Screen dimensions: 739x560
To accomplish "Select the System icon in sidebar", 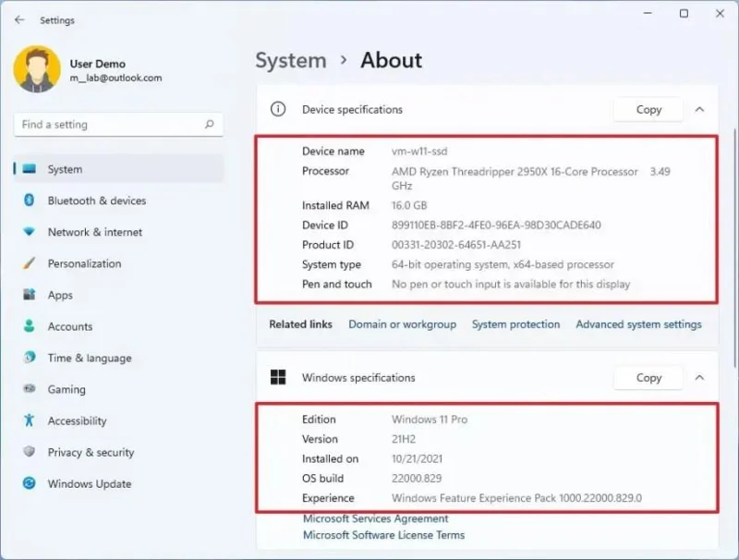I will [x=30, y=169].
